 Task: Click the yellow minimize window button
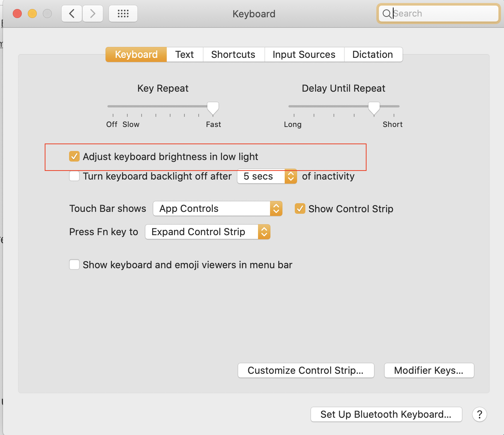click(32, 14)
